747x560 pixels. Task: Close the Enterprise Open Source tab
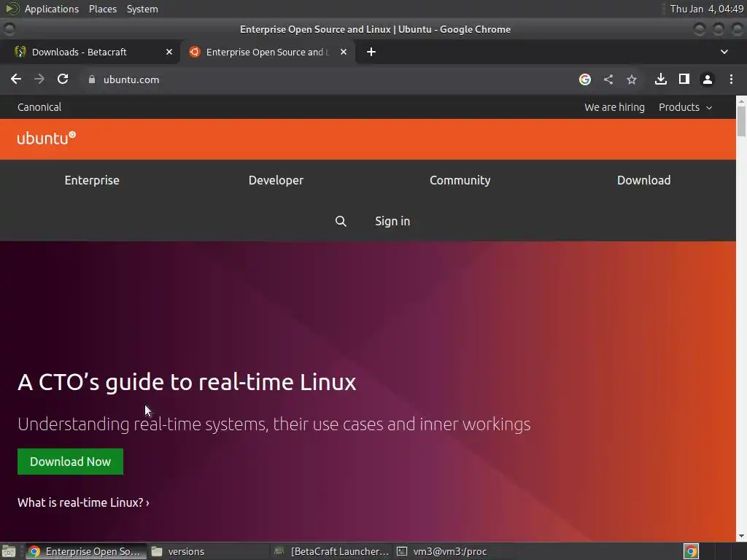(x=344, y=52)
